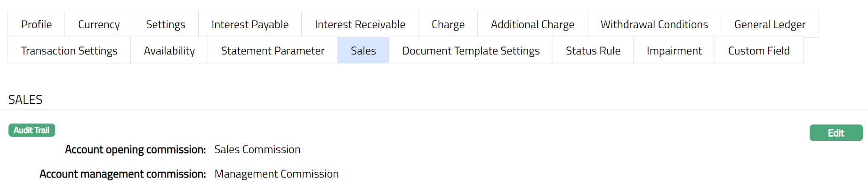This screenshot has height=194, width=868.
Task: Switch to Additional Charge tab
Action: click(532, 24)
